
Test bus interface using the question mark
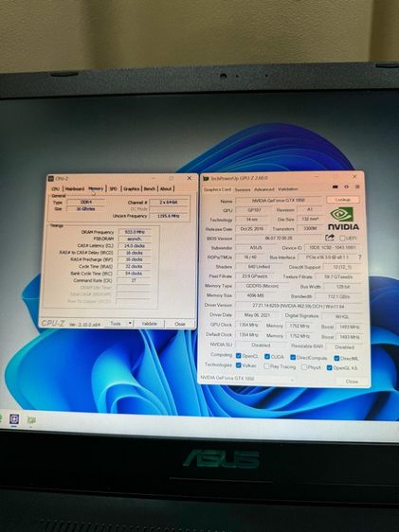tap(360, 257)
